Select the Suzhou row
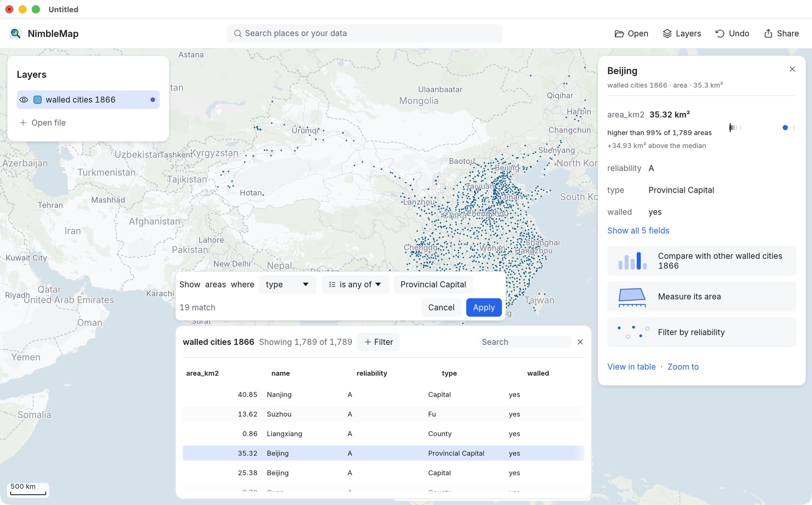This screenshot has width=812, height=505. [x=383, y=414]
